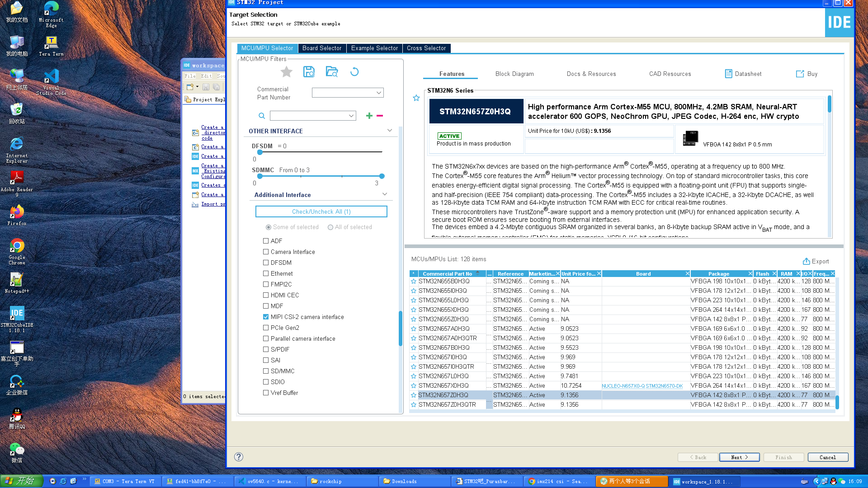Open Notepad++ desktop icon

[x=17, y=283]
